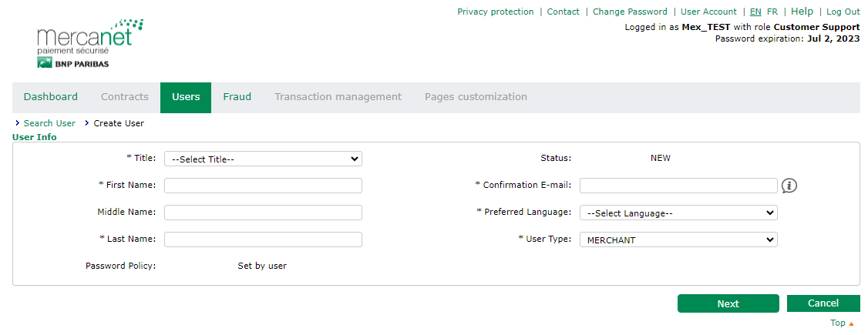This screenshot has width=868, height=335.
Task: Jump to Top of the page
Action: click(838, 323)
